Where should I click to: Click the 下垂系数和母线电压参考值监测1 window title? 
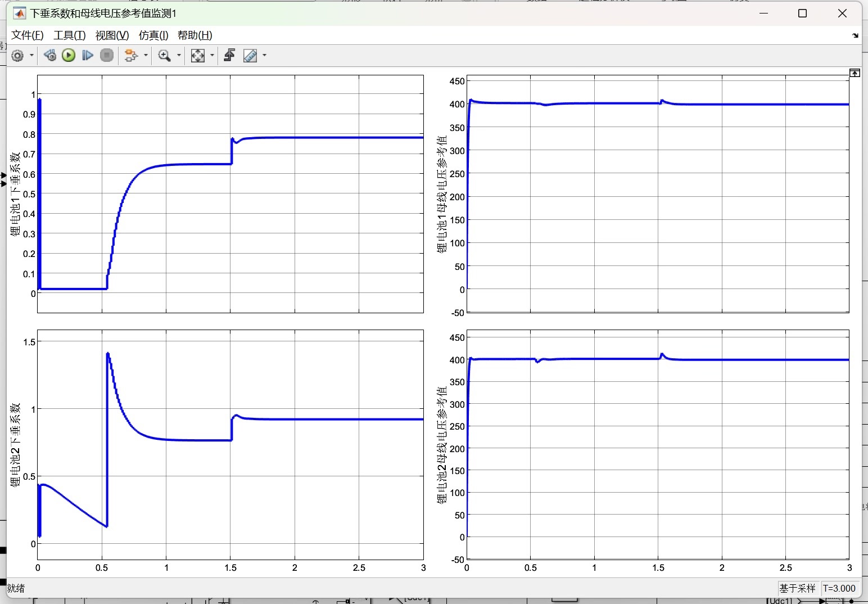click(103, 13)
